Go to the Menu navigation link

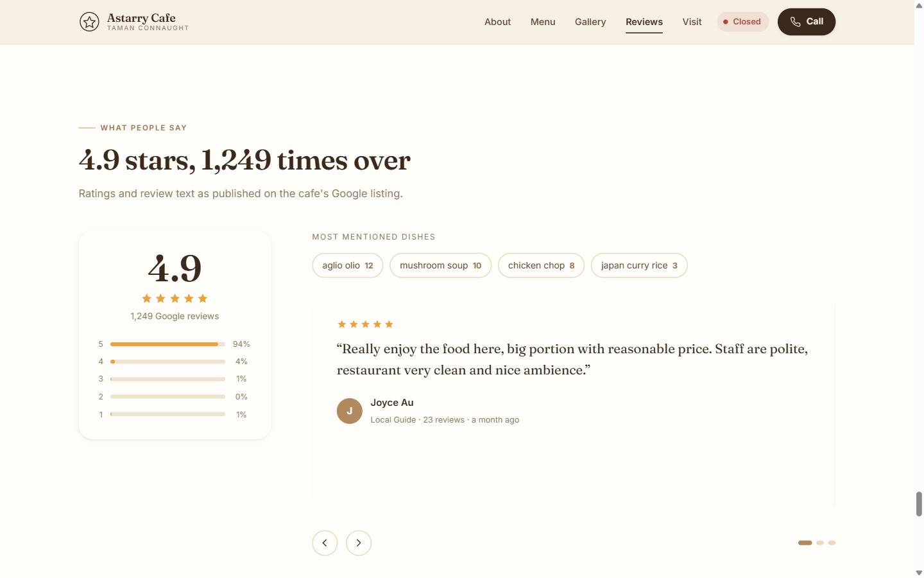point(543,22)
